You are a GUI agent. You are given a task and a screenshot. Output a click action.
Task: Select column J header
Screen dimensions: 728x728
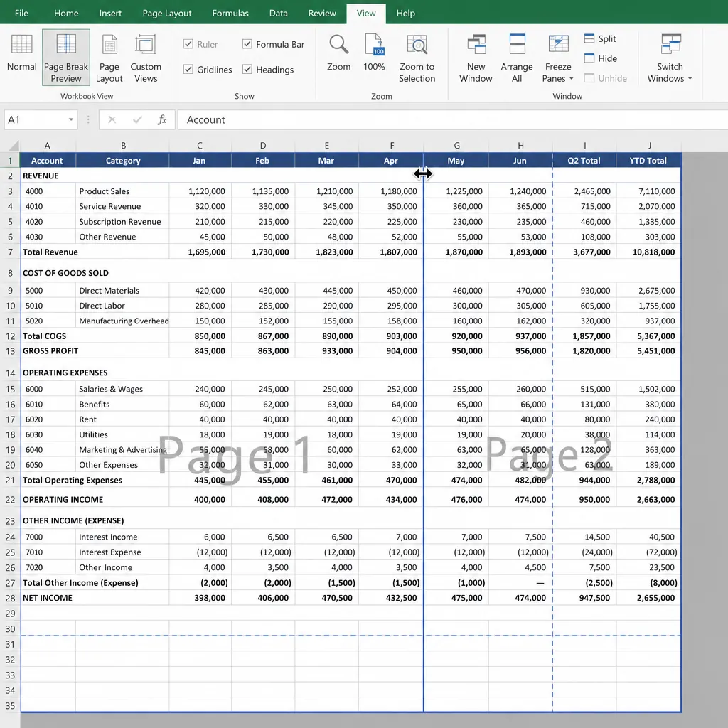(x=649, y=145)
